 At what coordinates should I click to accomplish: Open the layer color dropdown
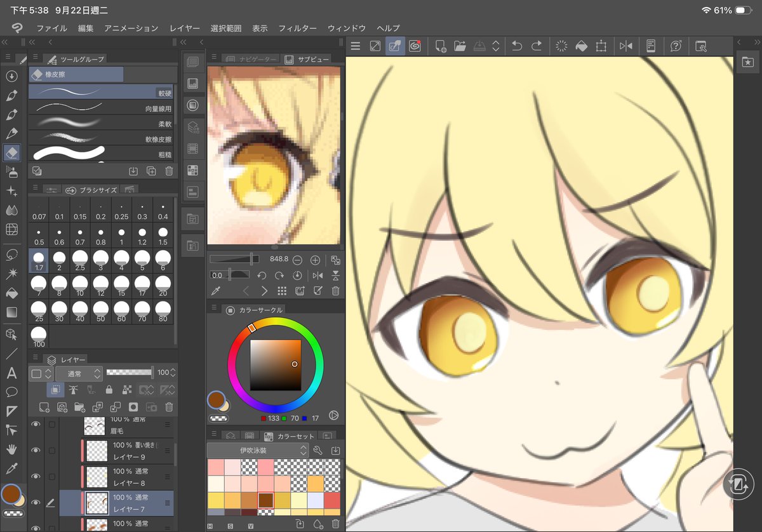point(41,373)
